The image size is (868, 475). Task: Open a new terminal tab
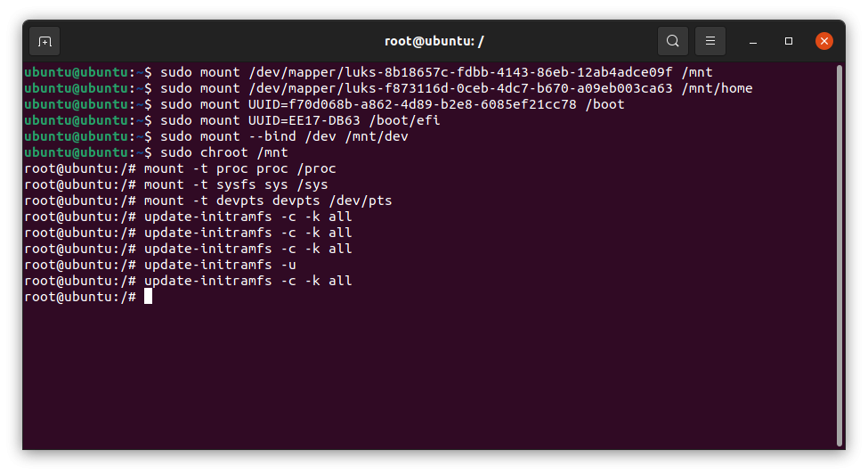[x=45, y=42]
